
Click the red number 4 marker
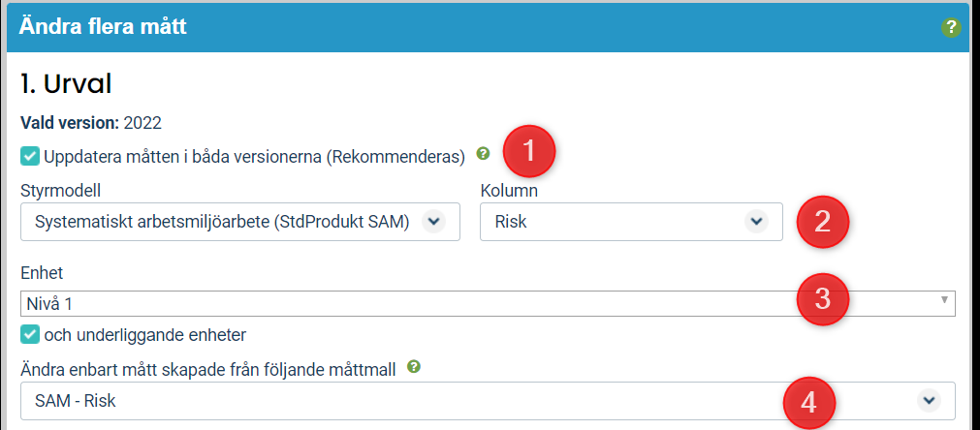pos(808,403)
